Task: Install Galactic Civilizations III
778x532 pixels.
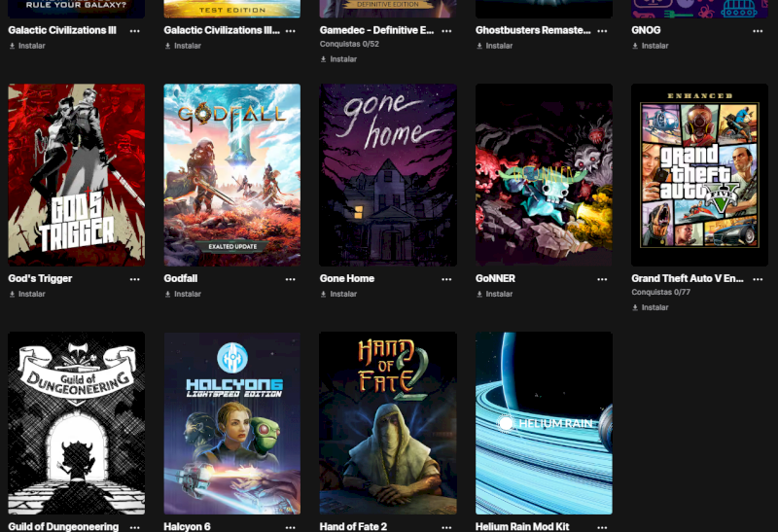Action: (27, 46)
